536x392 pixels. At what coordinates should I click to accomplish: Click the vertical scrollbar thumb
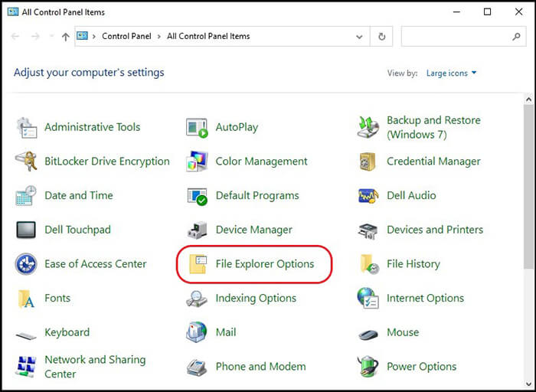(528, 187)
